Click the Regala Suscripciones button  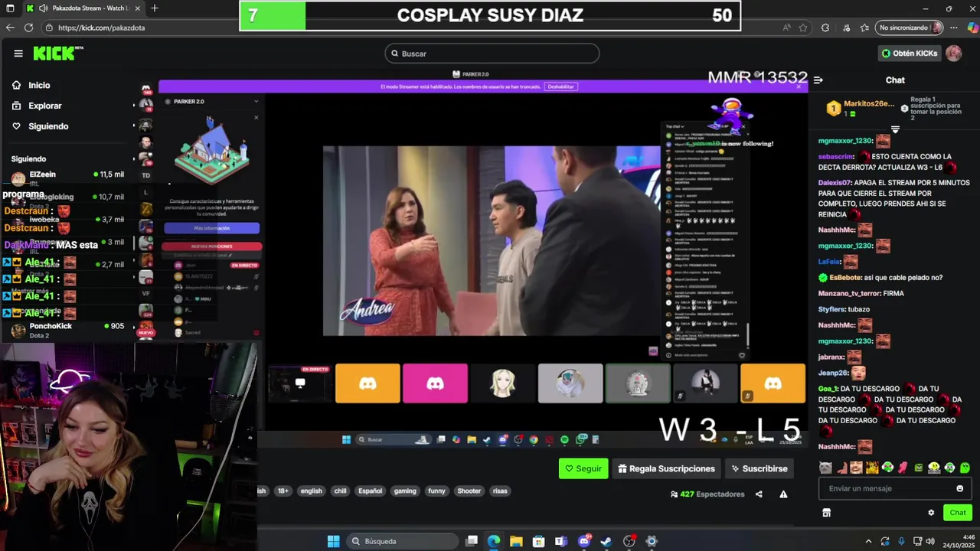[666, 468]
